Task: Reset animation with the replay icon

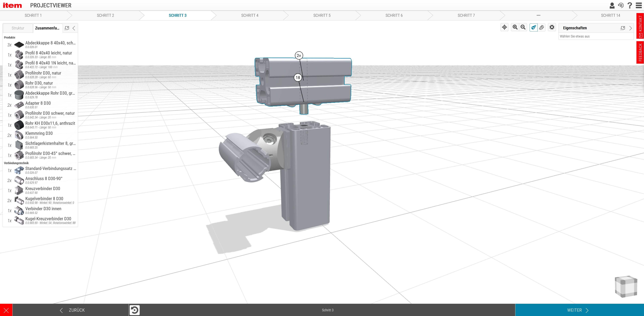Action: (135, 310)
